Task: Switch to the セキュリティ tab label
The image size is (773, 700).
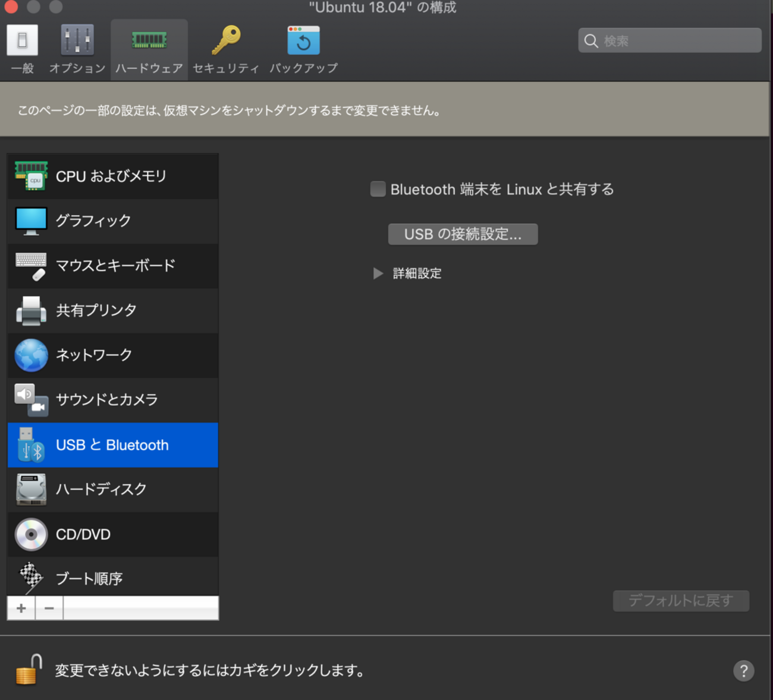Action: pyautogui.click(x=227, y=68)
